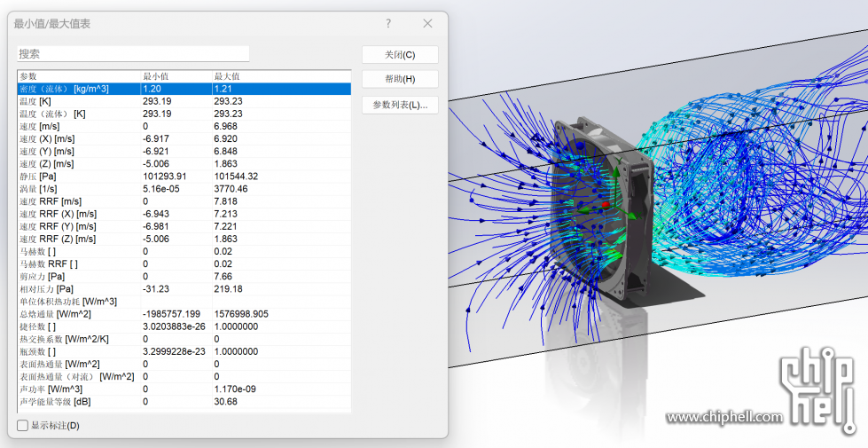This screenshot has width=868, height=448.
Task: Select the 速度 RRF (Z) [m/s] row
Action: click(x=184, y=239)
